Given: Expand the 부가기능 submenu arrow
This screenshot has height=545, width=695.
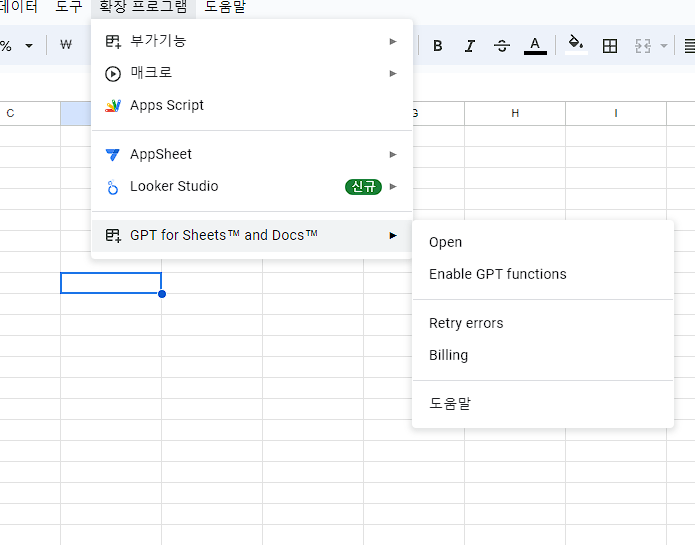Looking at the screenshot, I should tap(393, 41).
